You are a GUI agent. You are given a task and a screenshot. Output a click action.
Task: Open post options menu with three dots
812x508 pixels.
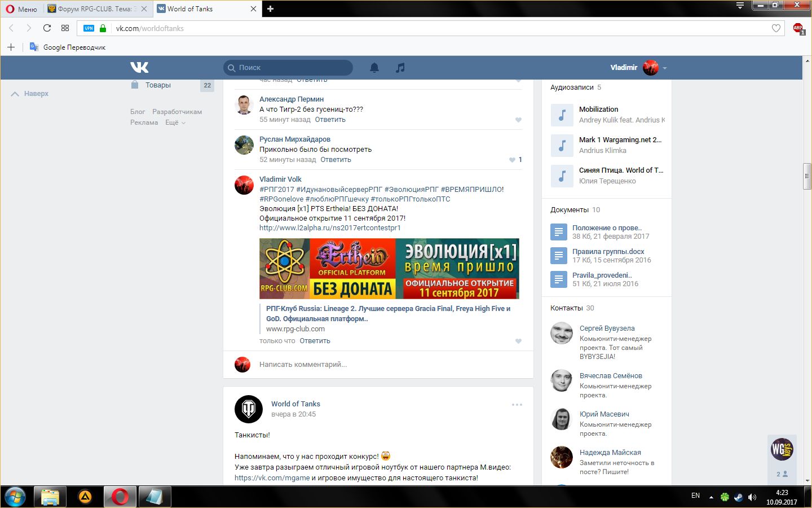pyautogui.click(x=517, y=405)
